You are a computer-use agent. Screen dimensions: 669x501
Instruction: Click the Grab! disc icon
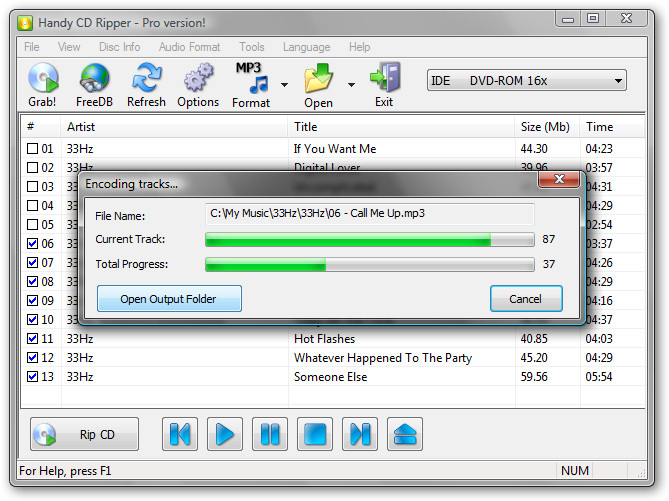pos(42,78)
